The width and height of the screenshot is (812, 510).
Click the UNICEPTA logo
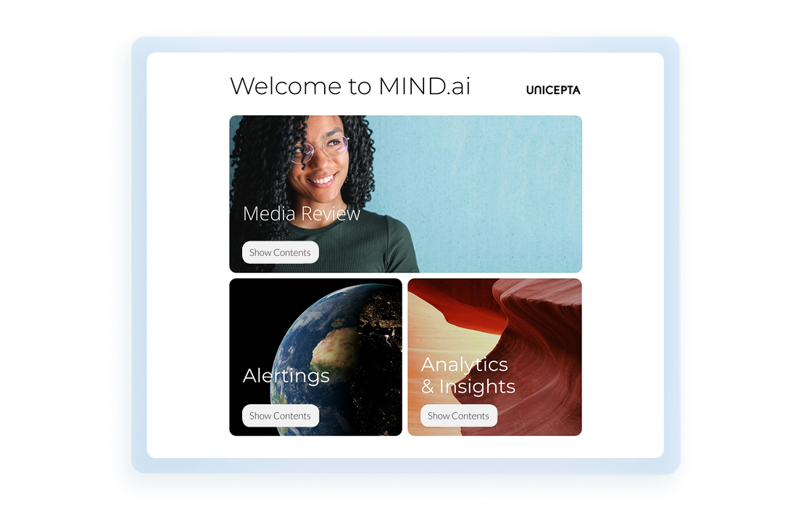pos(553,90)
